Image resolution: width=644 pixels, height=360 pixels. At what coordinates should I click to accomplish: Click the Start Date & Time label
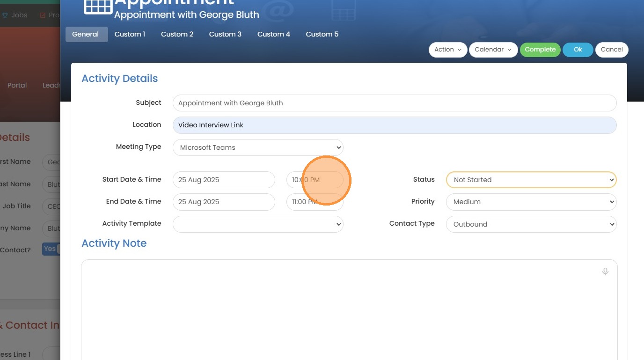[x=132, y=179]
